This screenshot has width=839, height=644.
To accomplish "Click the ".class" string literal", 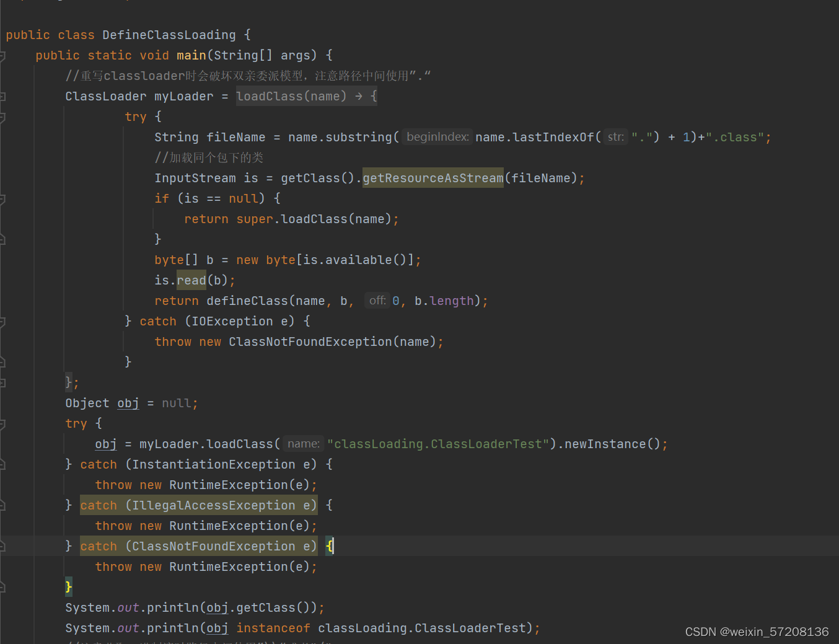I will [x=734, y=137].
